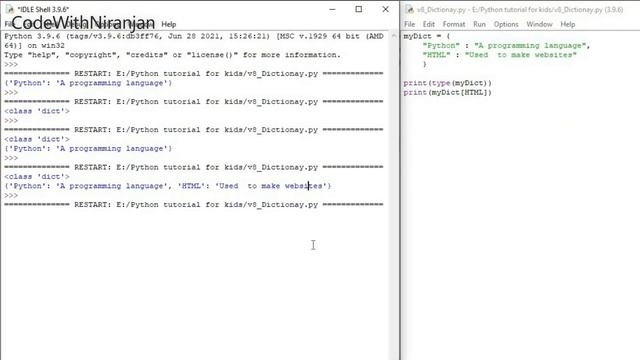This screenshot has width=640, height=360.
Task: Click "A programming language" value in editor
Action: tap(530, 46)
